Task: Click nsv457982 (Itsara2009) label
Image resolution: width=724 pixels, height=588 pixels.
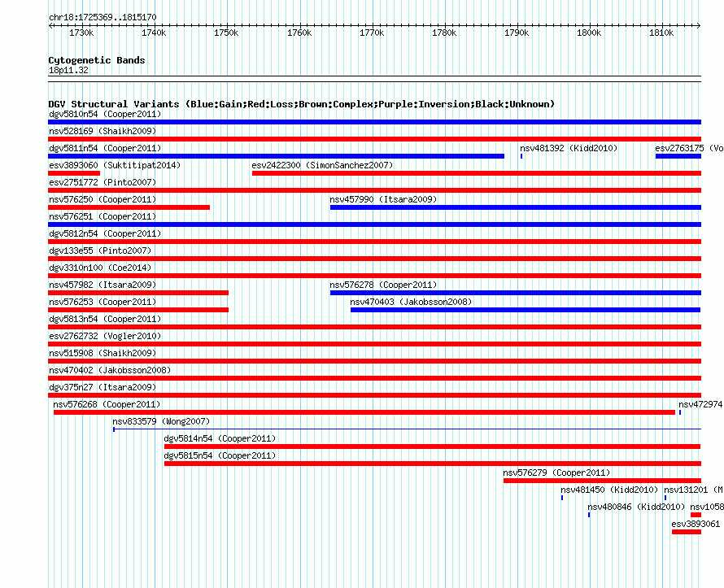Action: point(102,285)
